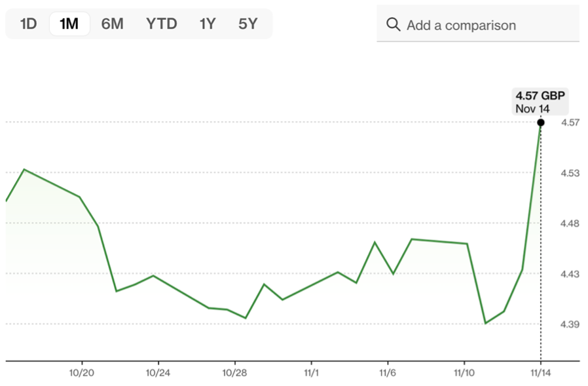Click the 4.48 price axis label
Screen dimensions: 588x386
569,223
